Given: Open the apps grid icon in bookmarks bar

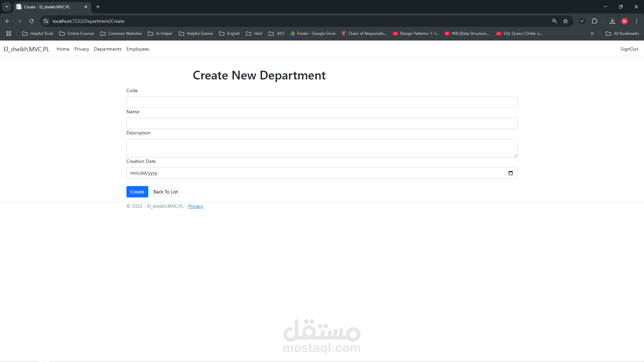Looking at the screenshot, I should tap(9, 34).
